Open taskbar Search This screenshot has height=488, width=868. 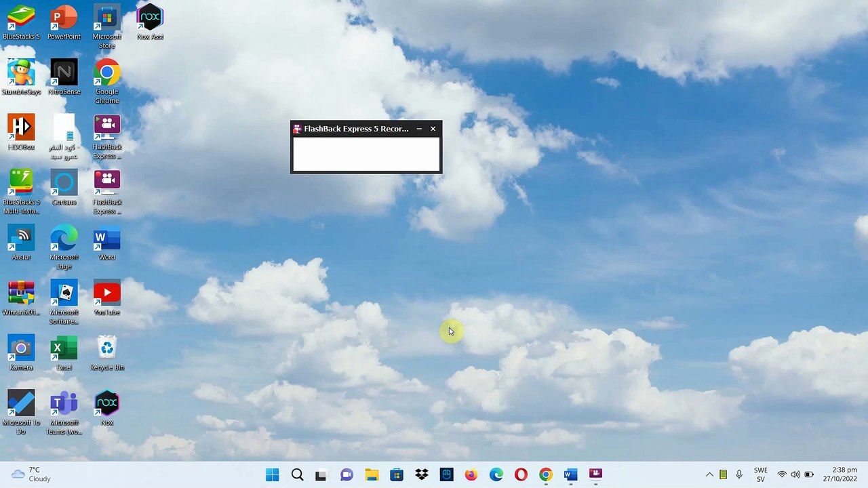coord(297,474)
